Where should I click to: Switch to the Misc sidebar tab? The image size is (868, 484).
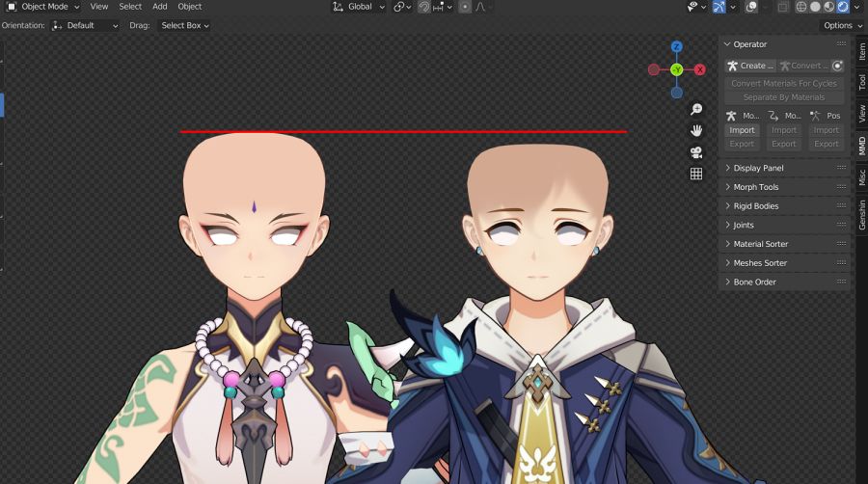[x=862, y=177]
